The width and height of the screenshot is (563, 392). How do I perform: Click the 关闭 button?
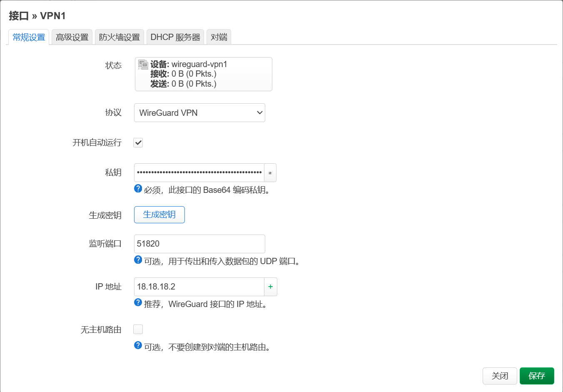(x=500, y=376)
